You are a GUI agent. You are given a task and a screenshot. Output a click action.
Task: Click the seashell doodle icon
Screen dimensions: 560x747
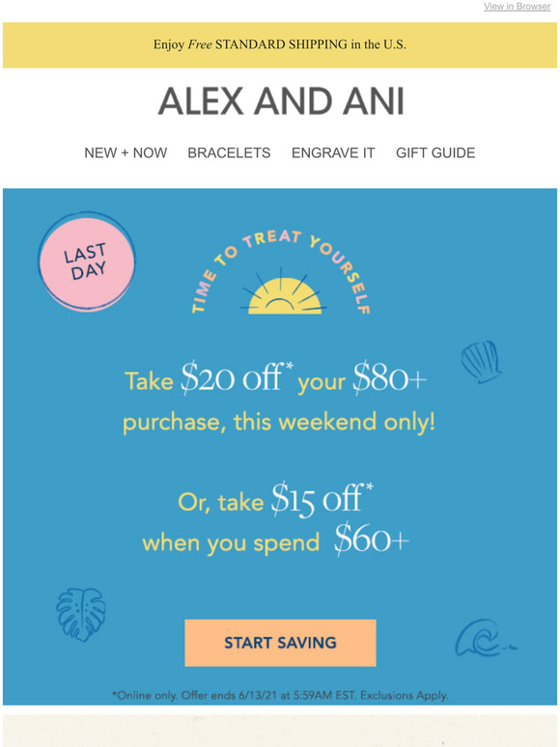pyautogui.click(x=482, y=362)
